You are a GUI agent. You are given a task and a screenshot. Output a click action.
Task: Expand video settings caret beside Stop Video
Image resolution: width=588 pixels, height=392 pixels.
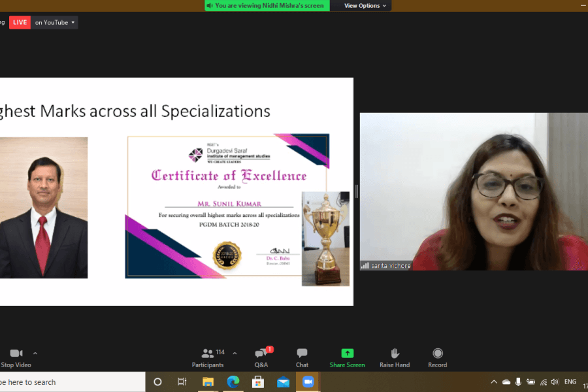coord(35,353)
